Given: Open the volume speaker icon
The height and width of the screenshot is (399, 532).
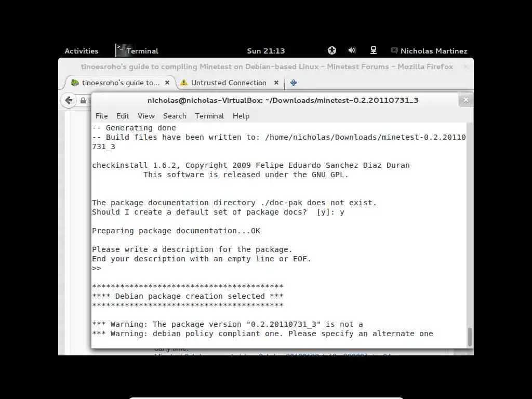Looking at the screenshot, I should click(x=352, y=50).
